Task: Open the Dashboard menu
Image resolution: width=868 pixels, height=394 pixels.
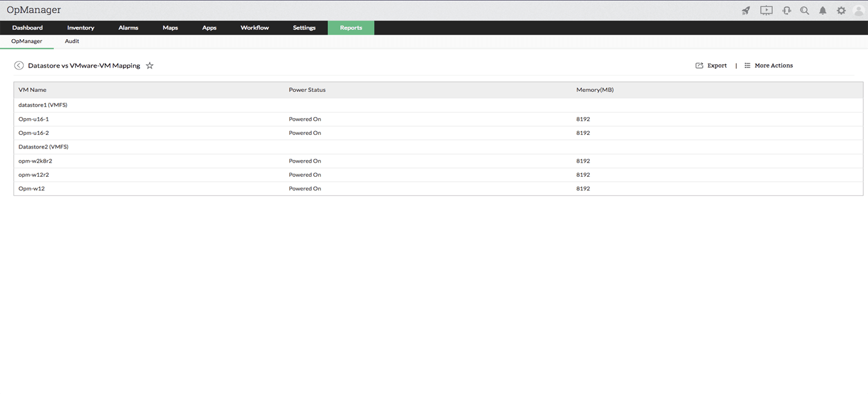Action: pyautogui.click(x=28, y=28)
